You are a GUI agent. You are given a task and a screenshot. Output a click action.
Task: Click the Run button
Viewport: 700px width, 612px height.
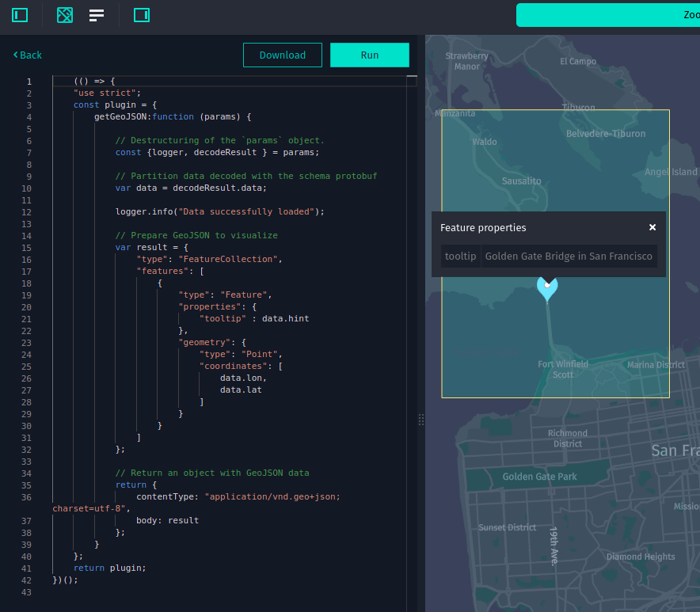[369, 55]
